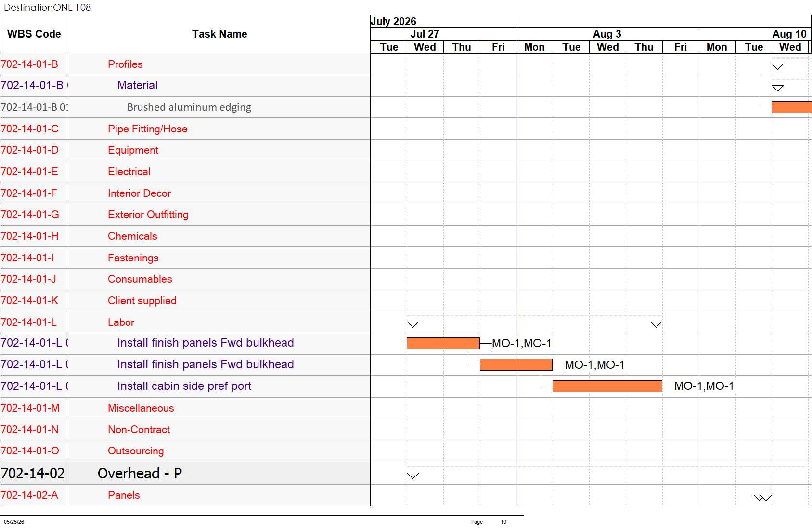Click the Task Name column header
This screenshot has width=812, height=528.
click(219, 34)
